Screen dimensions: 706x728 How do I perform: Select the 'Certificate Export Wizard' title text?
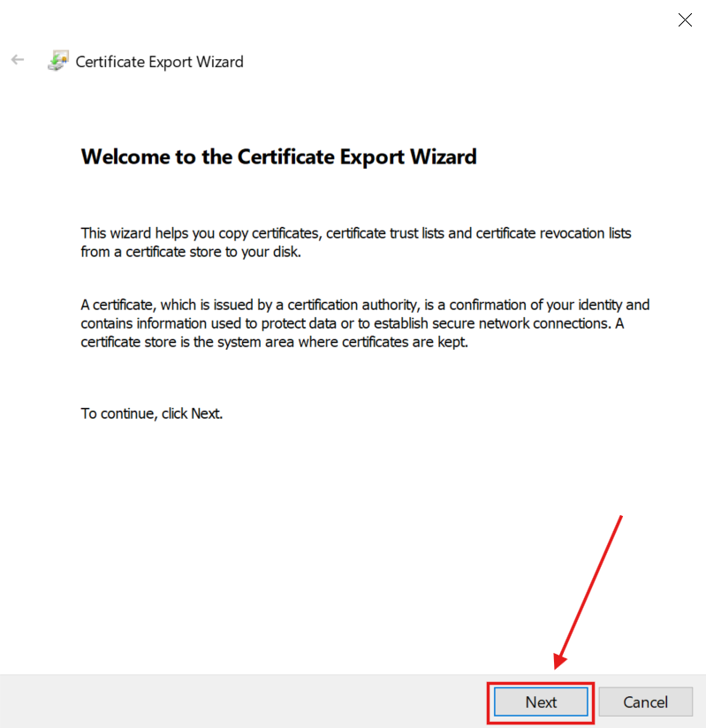click(x=159, y=62)
